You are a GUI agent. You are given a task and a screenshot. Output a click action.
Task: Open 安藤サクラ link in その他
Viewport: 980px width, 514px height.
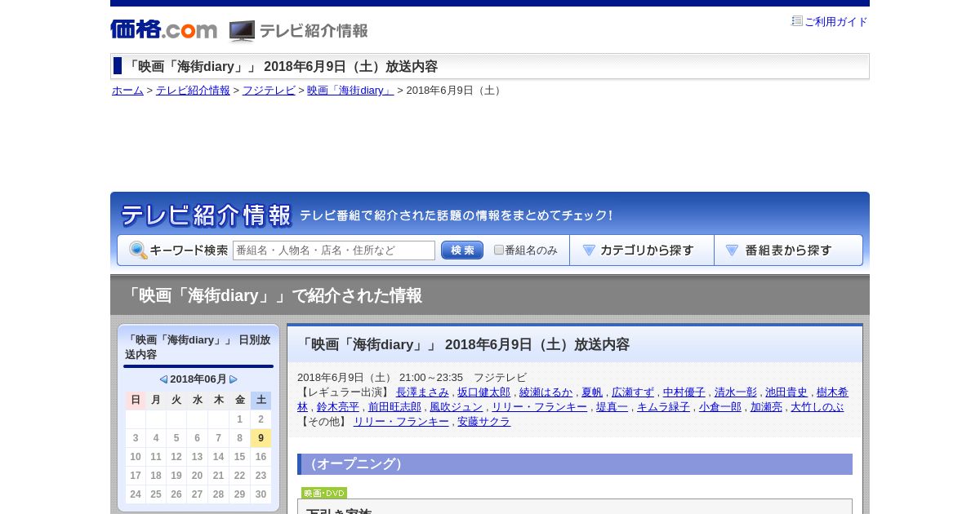(483, 422)
